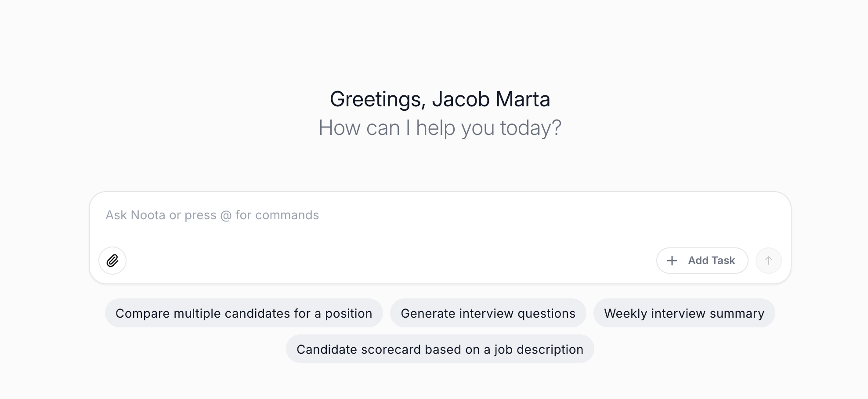Image resolution: width=868 pixels, height=399 pixels.
Task: Click the word 'Compare' in the first suggestion
Action: coord(142,313)
